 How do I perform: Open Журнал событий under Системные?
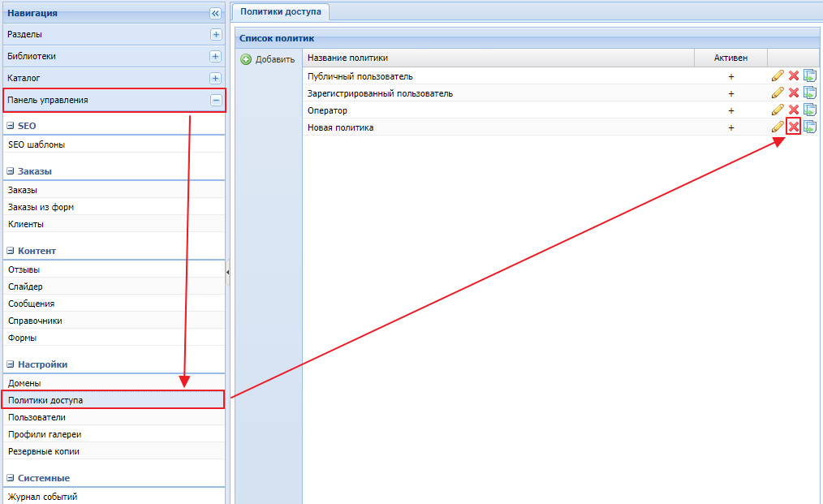pos(42,497)
